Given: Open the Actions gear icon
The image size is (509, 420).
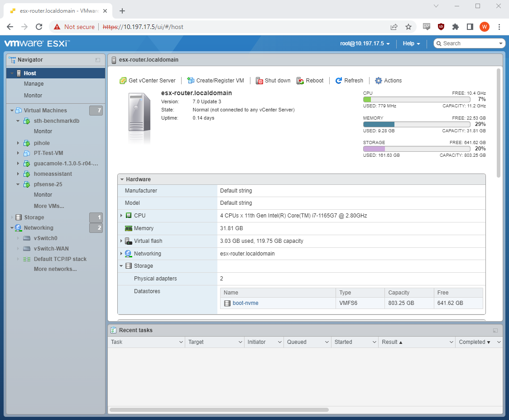Looking at the screenshot, I should point(379,81).
